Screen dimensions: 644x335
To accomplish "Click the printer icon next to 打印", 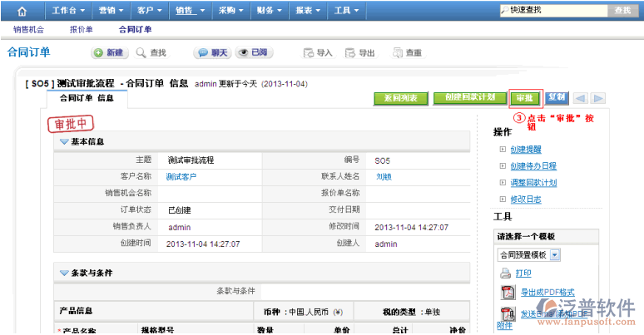I will click(505, 273).
